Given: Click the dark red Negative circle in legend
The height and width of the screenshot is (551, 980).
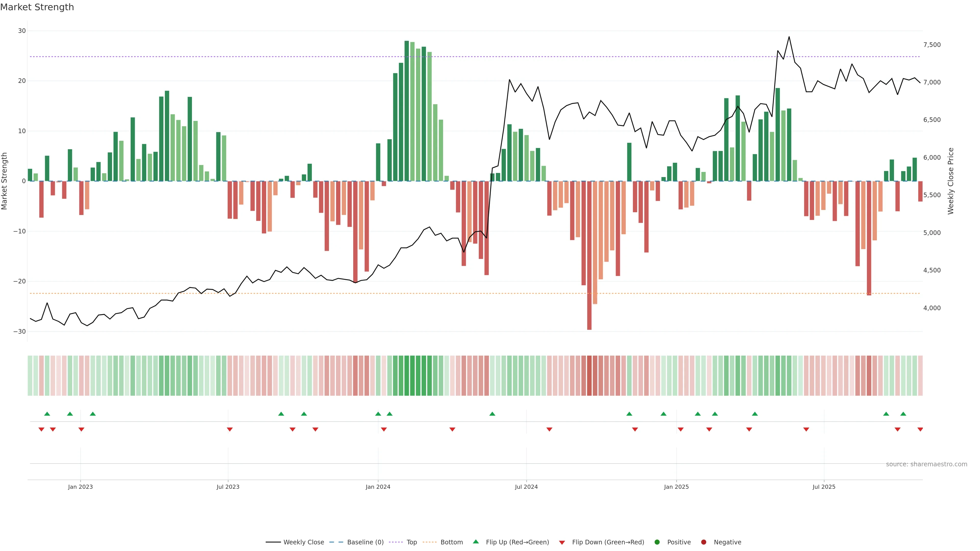Looking at the screenshot, I should point(703,542).
